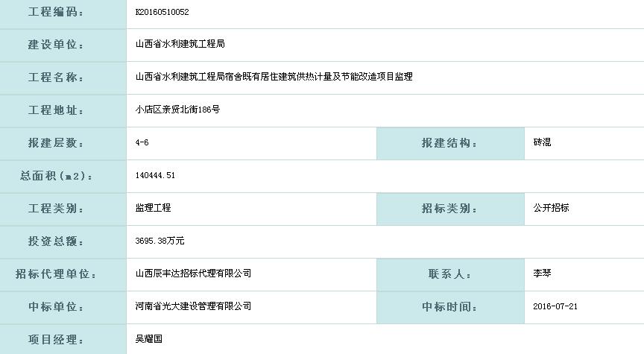
Task: Click the investment amount 3695.38万元
Action: point(160,241)
